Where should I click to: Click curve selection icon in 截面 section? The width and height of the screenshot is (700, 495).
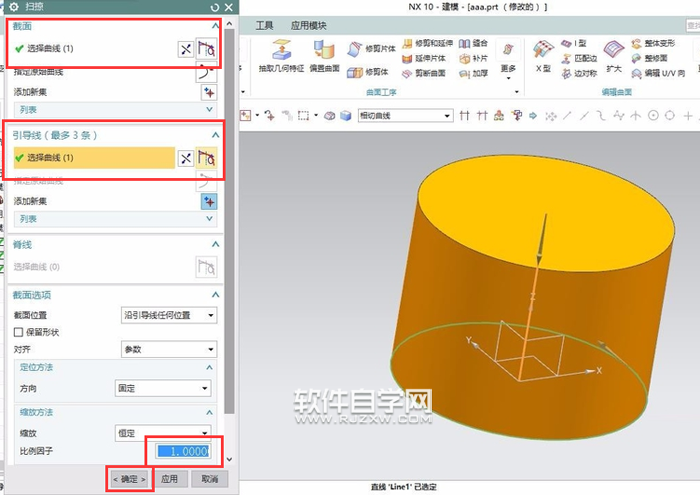tap(206, 48)
